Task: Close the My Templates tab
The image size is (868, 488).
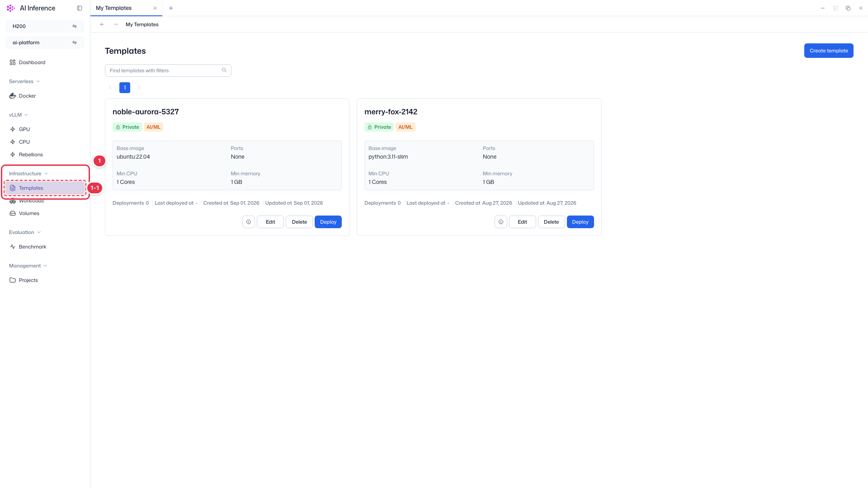Action: (155, 8)
